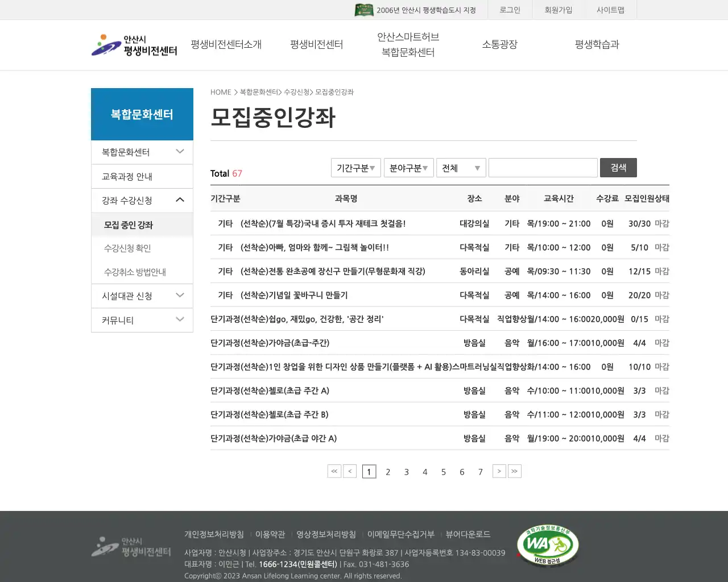Open the 분야구분 dropdown
Image resolution: width=728 pixels, height=582 pixels.
click(408, 167)
